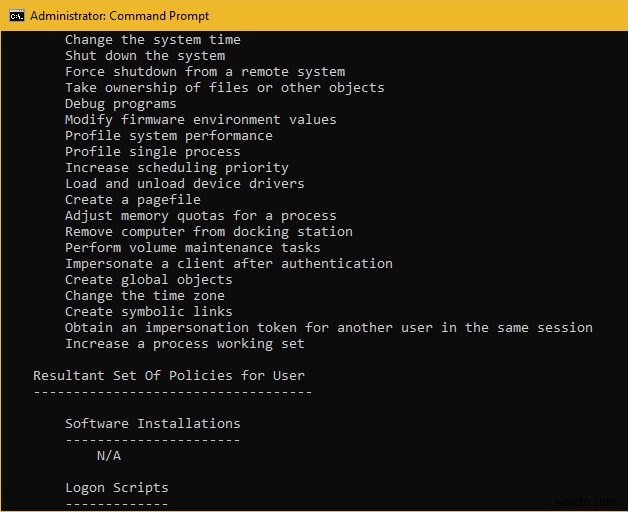
Task: Click the Command Prompt icon in title bar
Action: coord(16,16)
